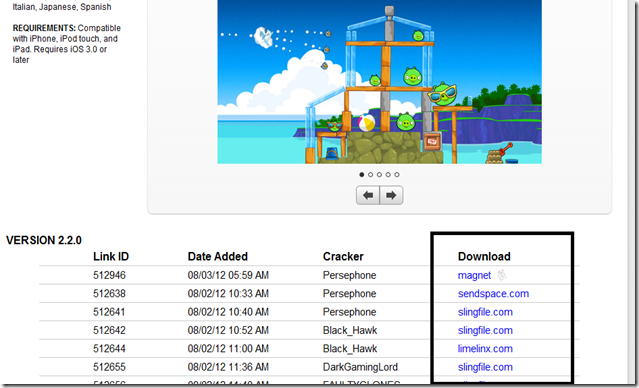
Task: Click date 08/02/12 11:36 AM
Action: click(x=228, y=367)
